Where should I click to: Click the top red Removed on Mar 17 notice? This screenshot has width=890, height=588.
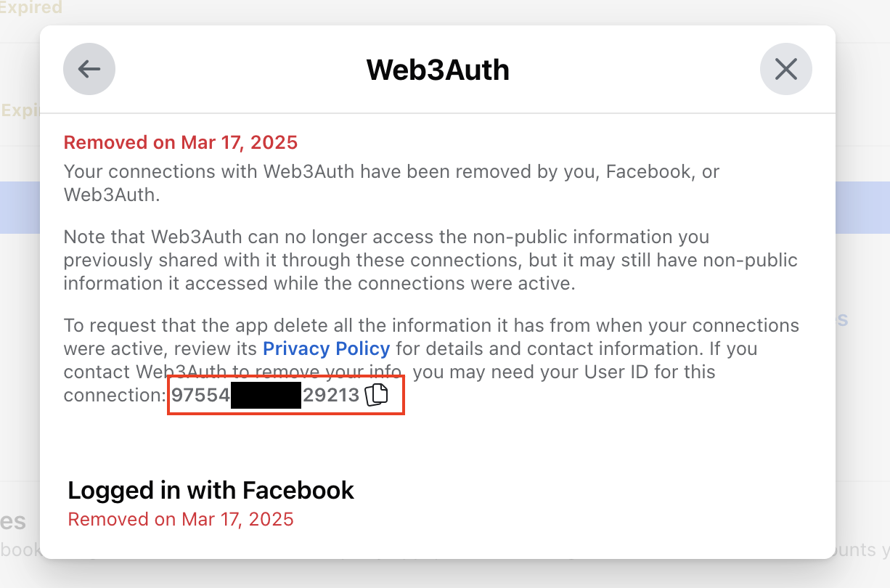click(x=181, y=142)
